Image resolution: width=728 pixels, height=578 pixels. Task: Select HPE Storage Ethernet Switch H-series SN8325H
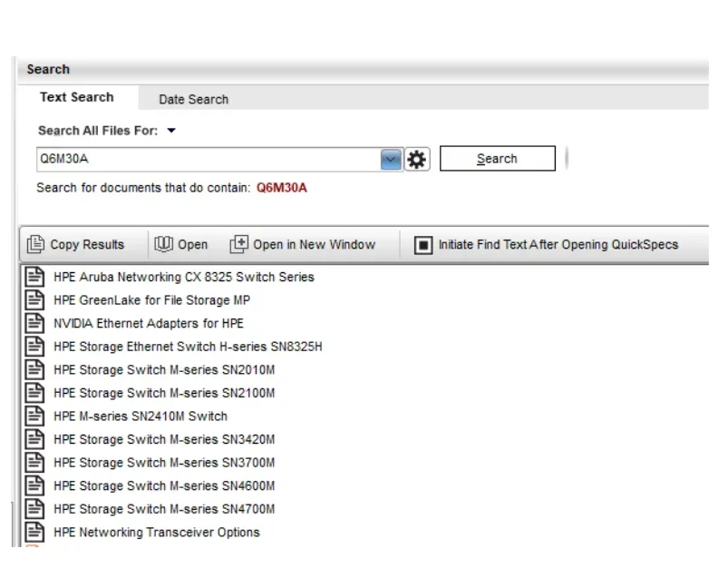tap(188, 347)
